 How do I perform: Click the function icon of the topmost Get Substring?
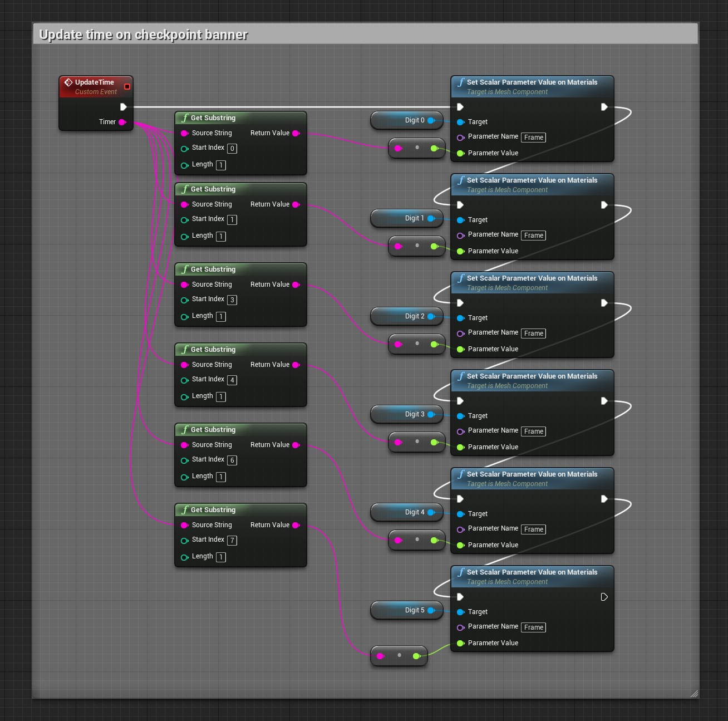tap(185, 118)
